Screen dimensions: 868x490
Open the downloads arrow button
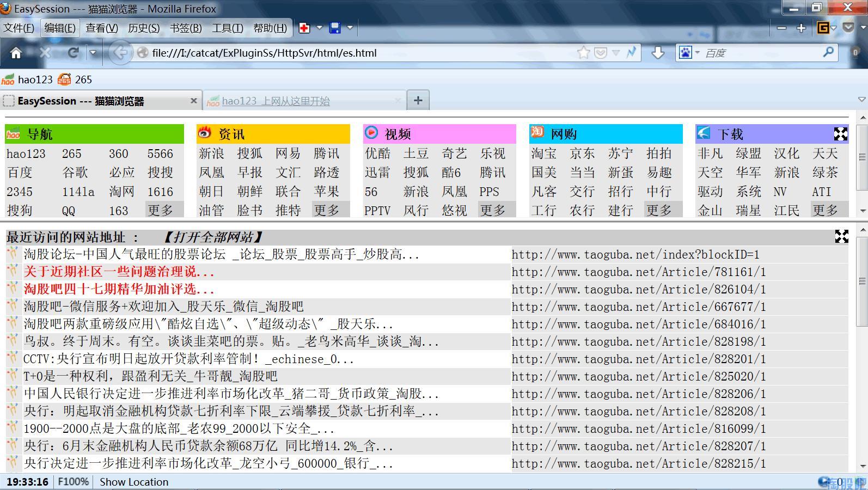pyautogui.click(x=658, y=53)
